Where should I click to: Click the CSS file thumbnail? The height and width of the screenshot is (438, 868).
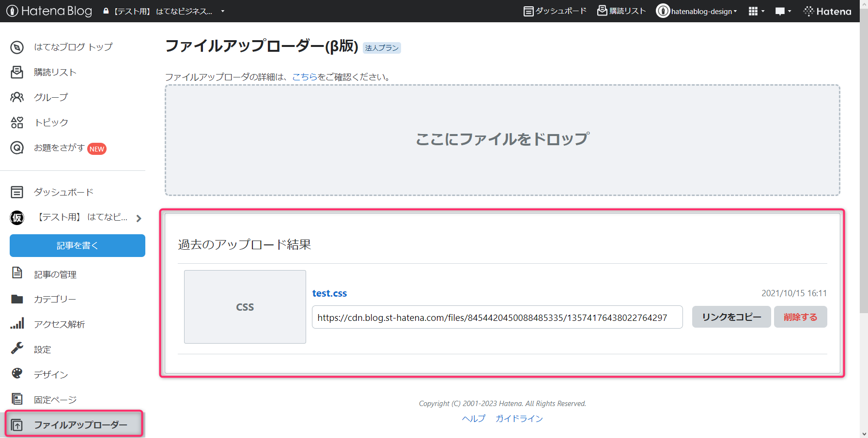[x=245, y=307]
